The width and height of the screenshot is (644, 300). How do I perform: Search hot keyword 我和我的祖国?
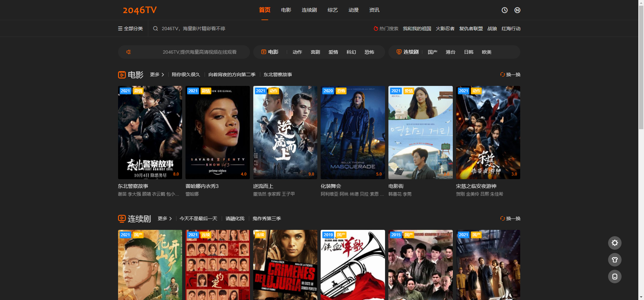point(417,29)
